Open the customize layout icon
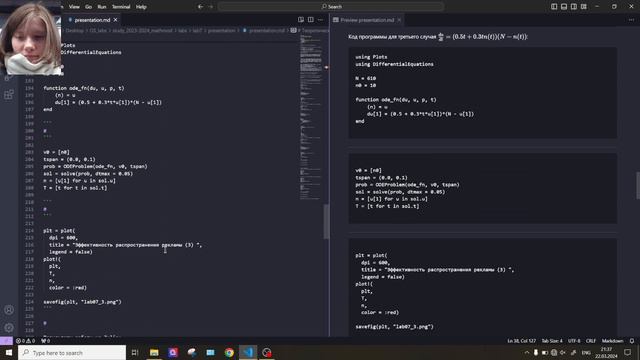Image resolution: width=640 pixels, height=360 pixels. tap(584, 7)
